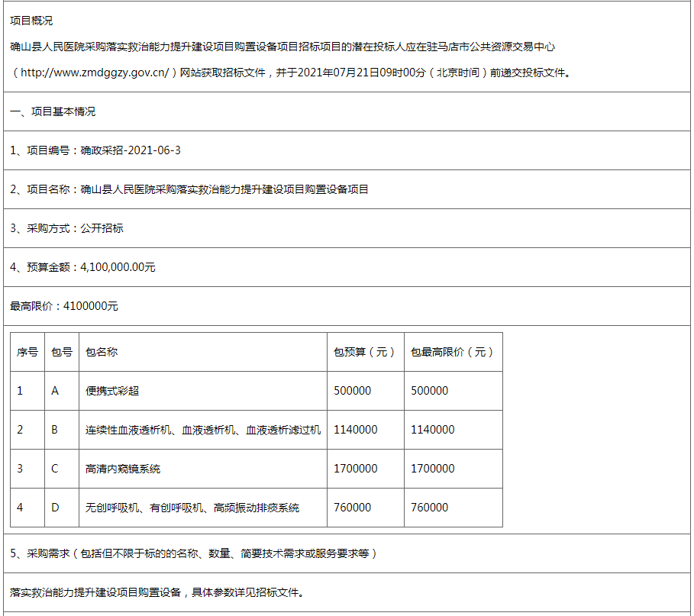The height and width of the screenshot is (616, 694).
Task: Click the 包预算（元） column header
Action: [365, 352]
